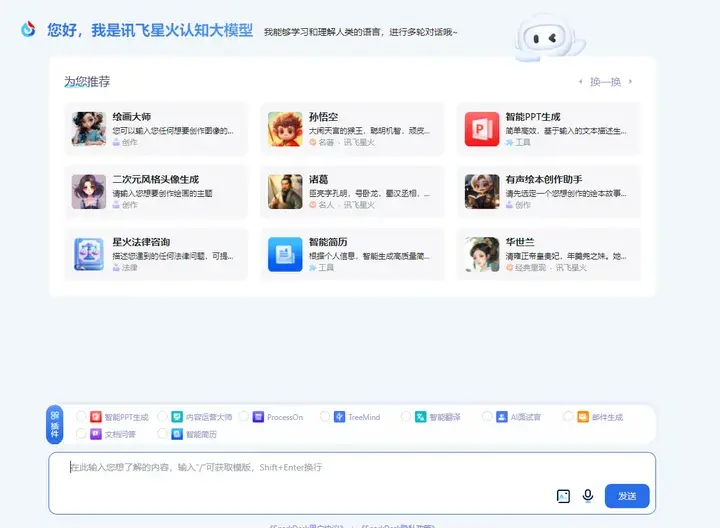This screenshot has width=720, height=528.
Task: Enable the 智能PPT生成 plugin checkbox
Action: pos(81,417)
